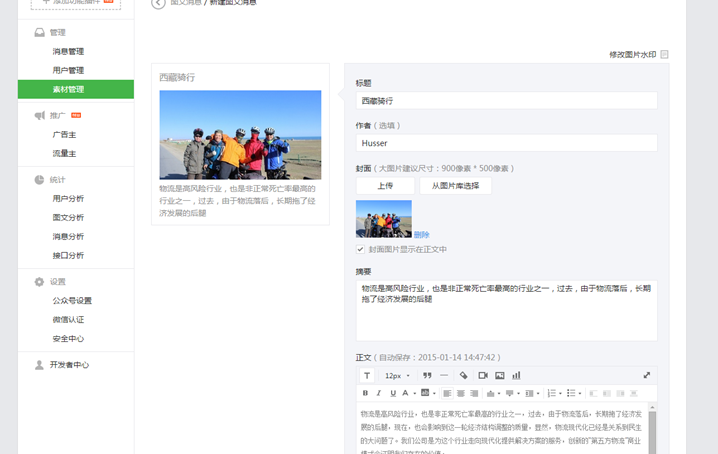The image size is (718, 454).
Task: Open the ordered list dropdown
Action: click(560, 394)
